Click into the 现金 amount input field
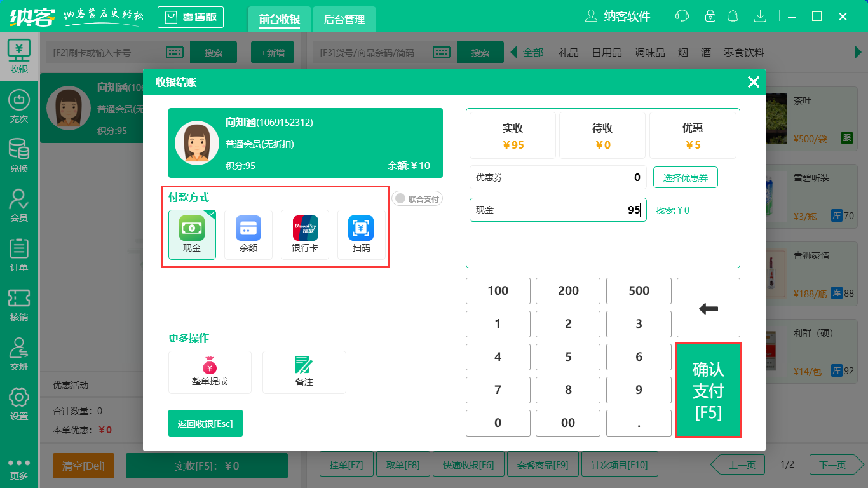The width and height of the screenshot is (868, 488). 558,210
